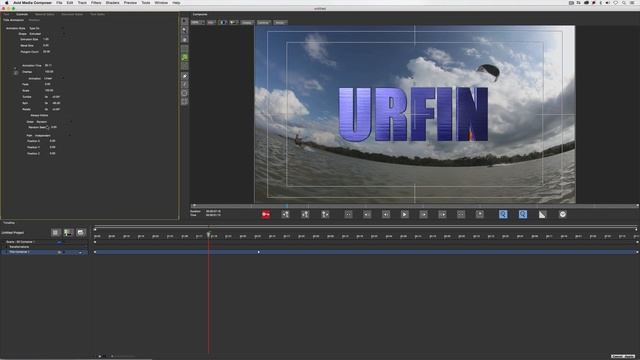Open the Apple menu
Image resolution: width=640 pixels, height=360 pixels.
coord(6,3)
